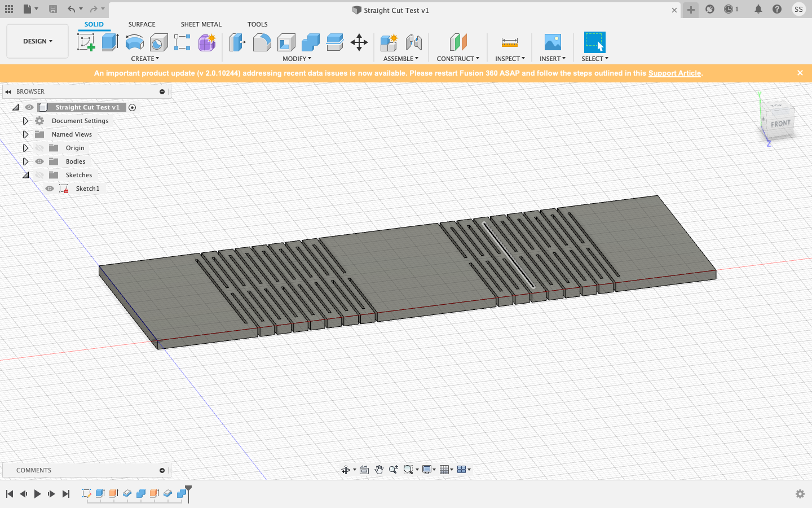Click the Measure tool under Inspect
This screenshot has width=812, height=508.
[x=509, y=42]
